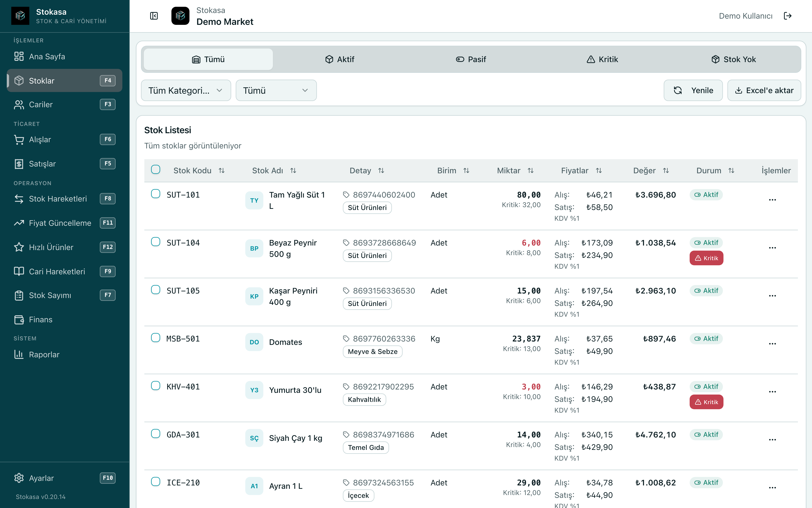Screen dimensions: 812x508
Task: Open actions menu for Domates row
Action: (x=772, y=344)
